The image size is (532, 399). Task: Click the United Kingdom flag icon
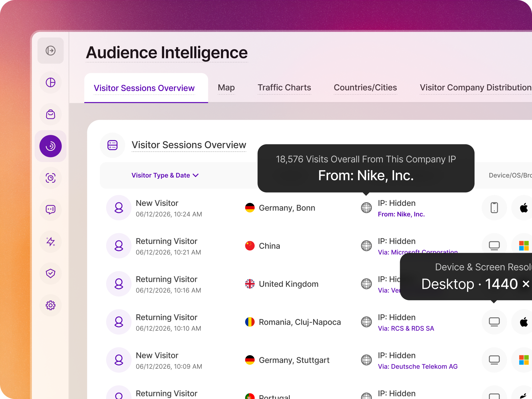[x=250, y=284]
